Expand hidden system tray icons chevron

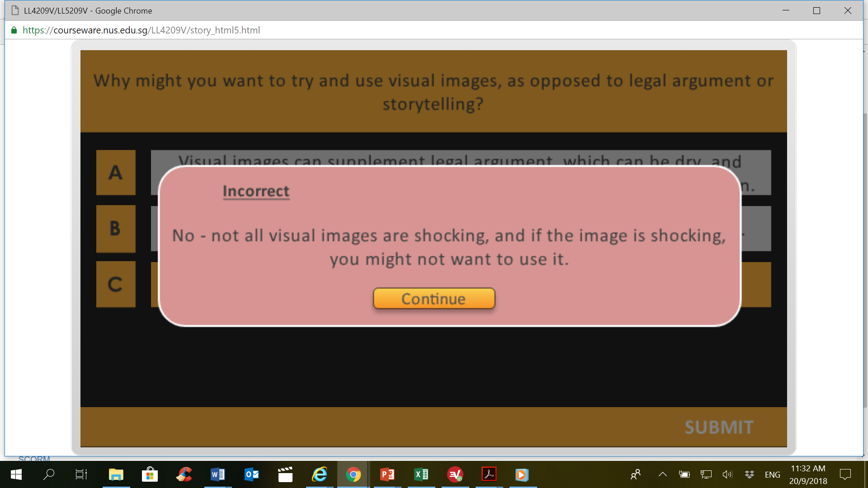pos(662,474)
